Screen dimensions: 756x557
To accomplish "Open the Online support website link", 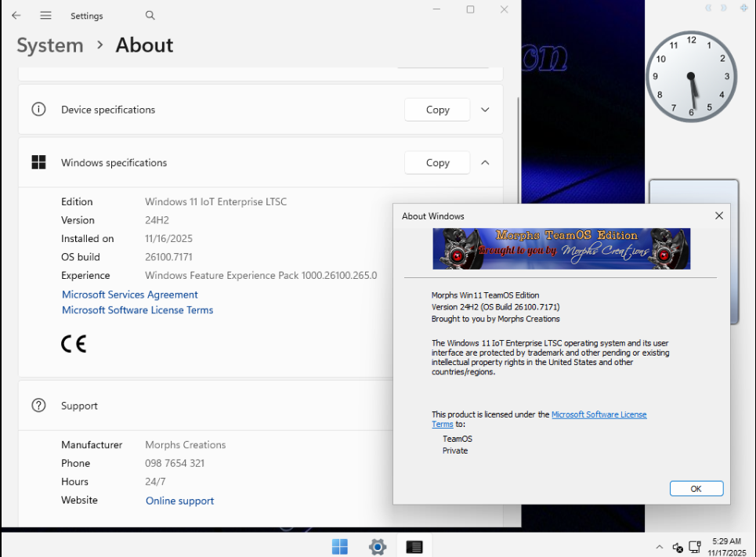I will [x=179, y=501].
